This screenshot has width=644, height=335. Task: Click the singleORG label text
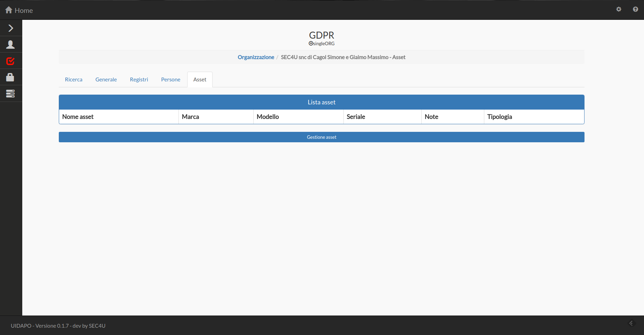pos(324,44)
